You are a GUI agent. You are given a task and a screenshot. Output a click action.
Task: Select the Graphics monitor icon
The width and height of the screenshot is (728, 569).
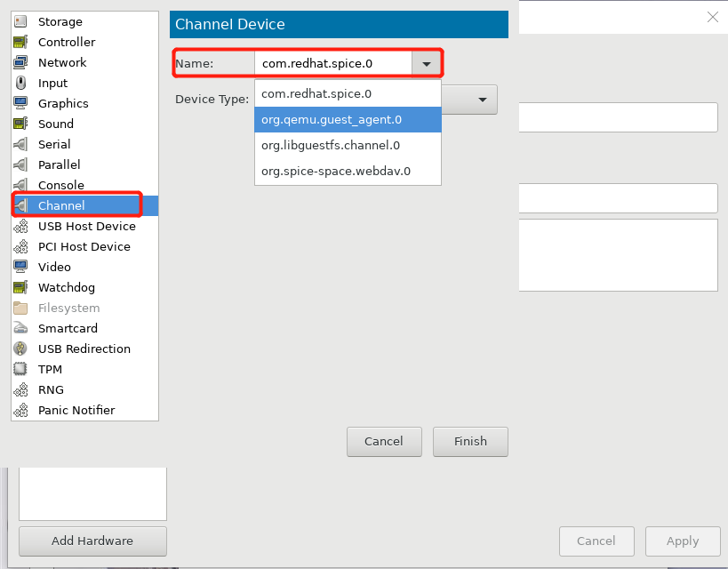[x=20, y=104]
